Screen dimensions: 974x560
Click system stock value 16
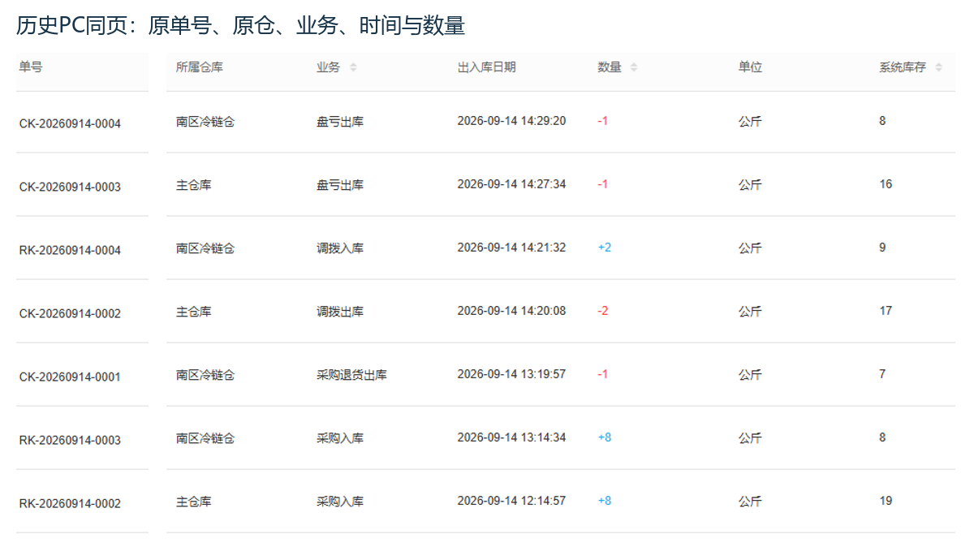[x=886, y=184]
